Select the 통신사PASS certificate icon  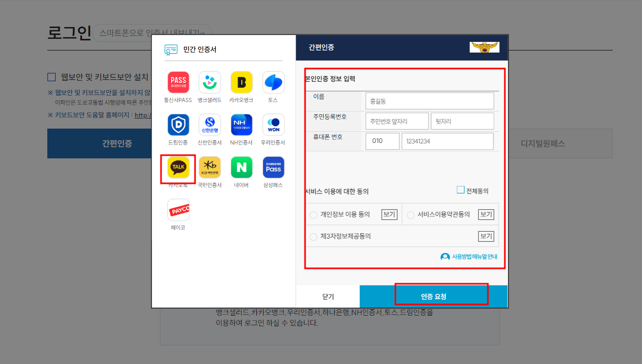(x=178, y=82)
